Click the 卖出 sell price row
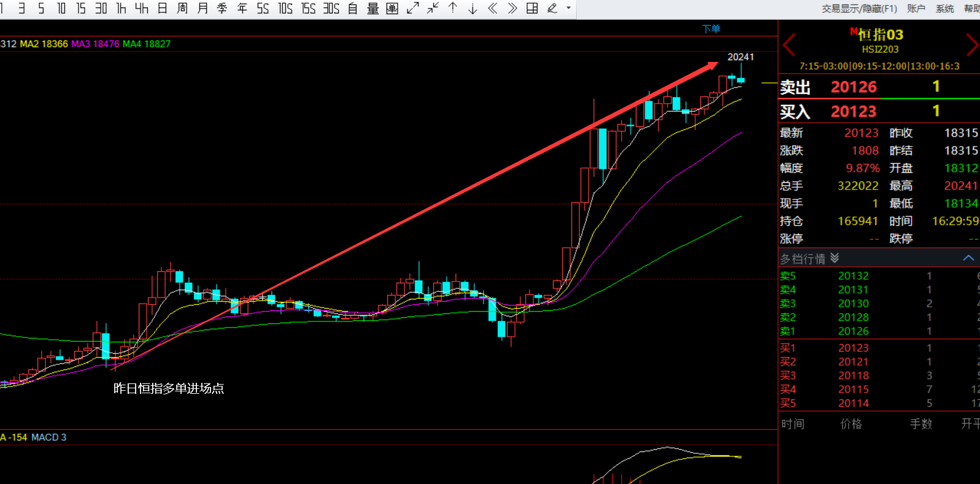Image resolution: width=980 pixels, height=484 pixels. click(879, 87)
